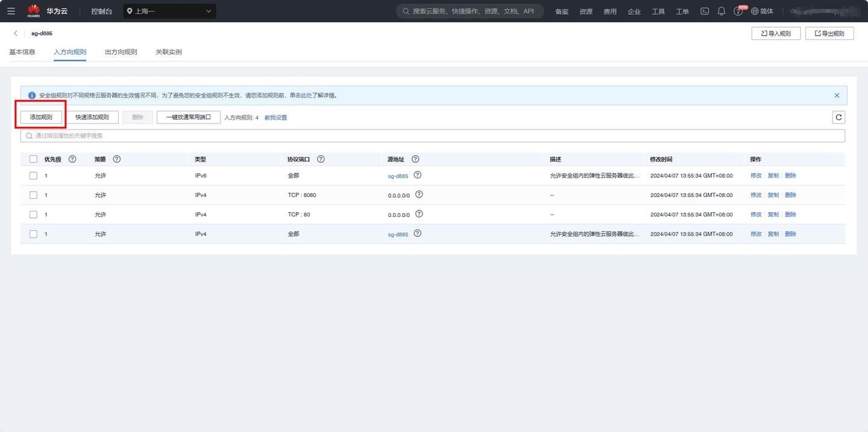Open the CloudShell terminal icon
Image resolution: width=868 pixels, height=432 pixels.
pos(704,11)
